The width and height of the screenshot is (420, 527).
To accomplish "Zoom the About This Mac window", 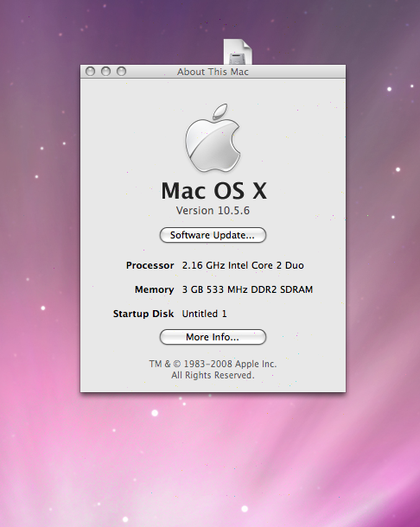I will click(121, 71).
